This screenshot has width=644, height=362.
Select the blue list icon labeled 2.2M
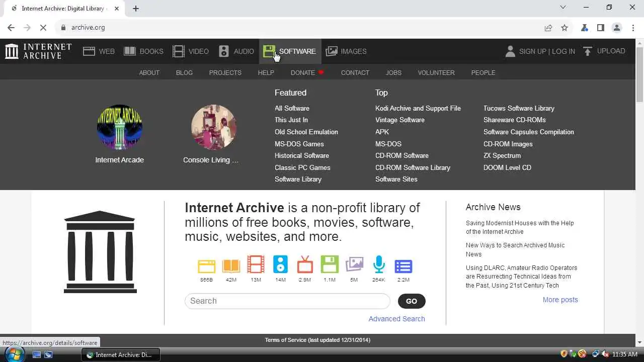404,266
